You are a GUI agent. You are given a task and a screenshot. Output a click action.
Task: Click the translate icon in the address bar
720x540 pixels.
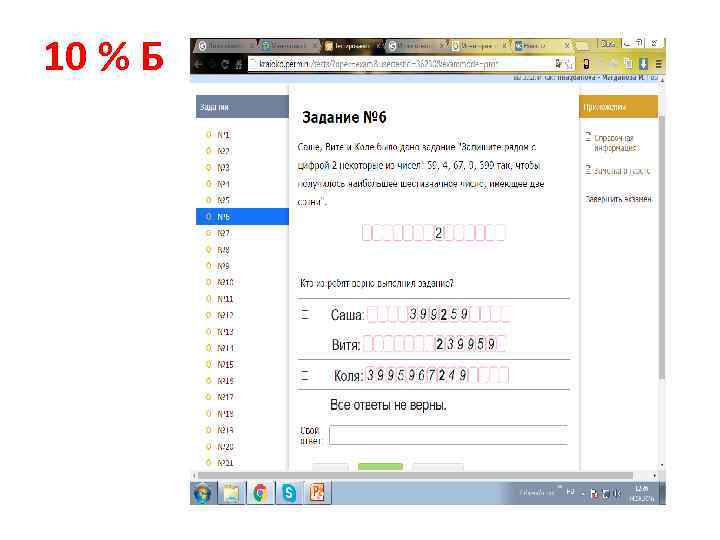[x=559, y=64]
